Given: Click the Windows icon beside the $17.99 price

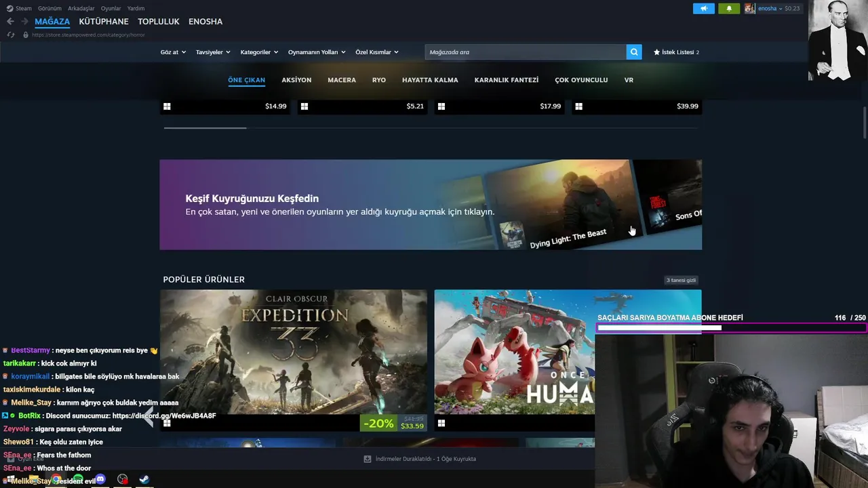Looking at the screenshot, I should tap(441, 106).
